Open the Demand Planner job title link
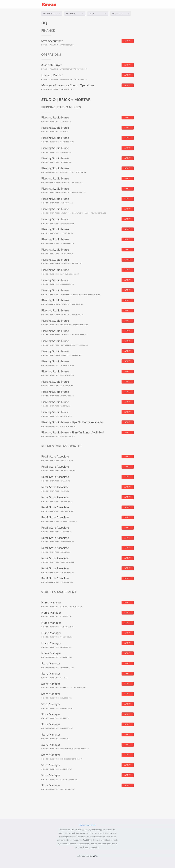Image resolution: width=175 pixels, height=868 pixels. click(x=52, y=75)
